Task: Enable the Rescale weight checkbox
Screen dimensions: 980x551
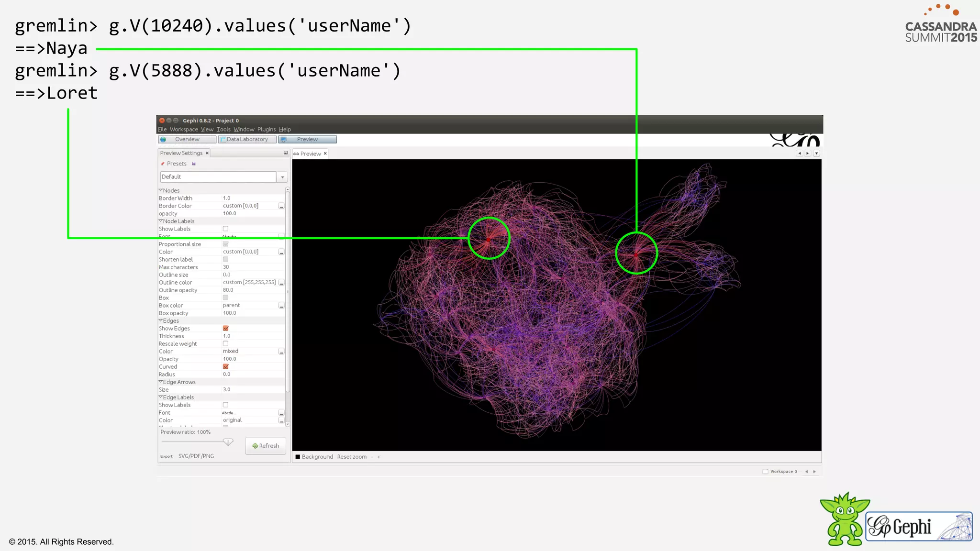Action: pyautogui.click(x=226, y=344)
